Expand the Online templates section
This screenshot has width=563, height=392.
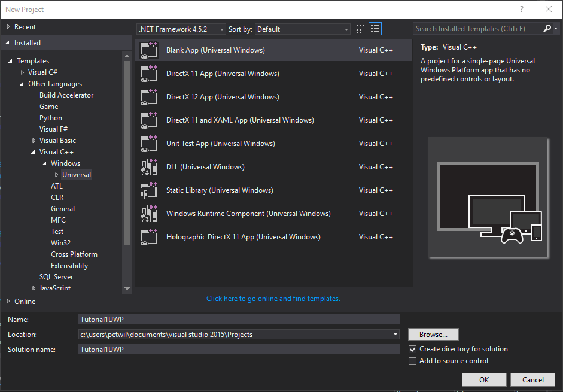[x=8, y=302]
